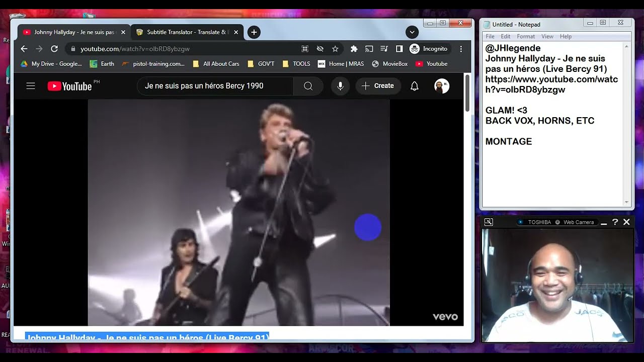Screen dimensions: 644x362
Task: Click the Cast icon in Chrome toolbar
Action: [369, 49]
